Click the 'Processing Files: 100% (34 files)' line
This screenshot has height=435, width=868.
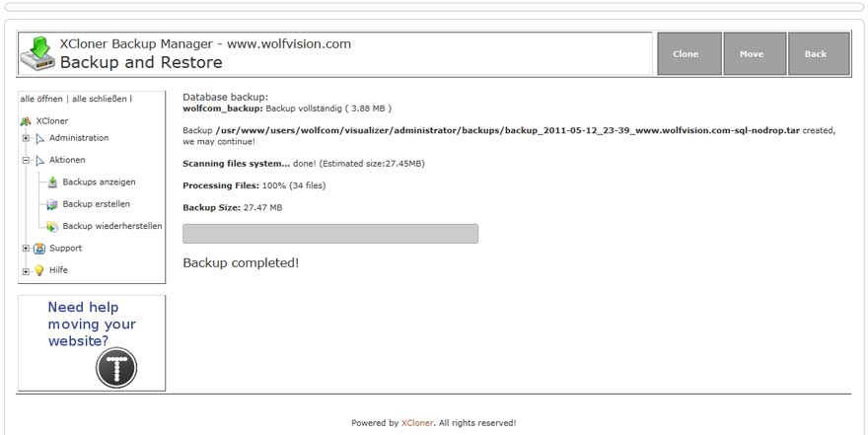click(x=254, y=185)
